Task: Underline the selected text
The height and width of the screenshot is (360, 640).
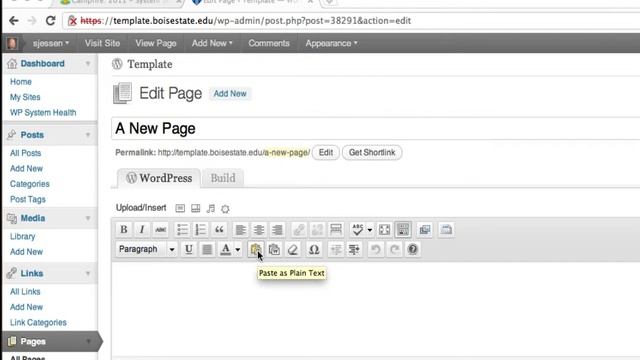Action: tap(189, 249)
